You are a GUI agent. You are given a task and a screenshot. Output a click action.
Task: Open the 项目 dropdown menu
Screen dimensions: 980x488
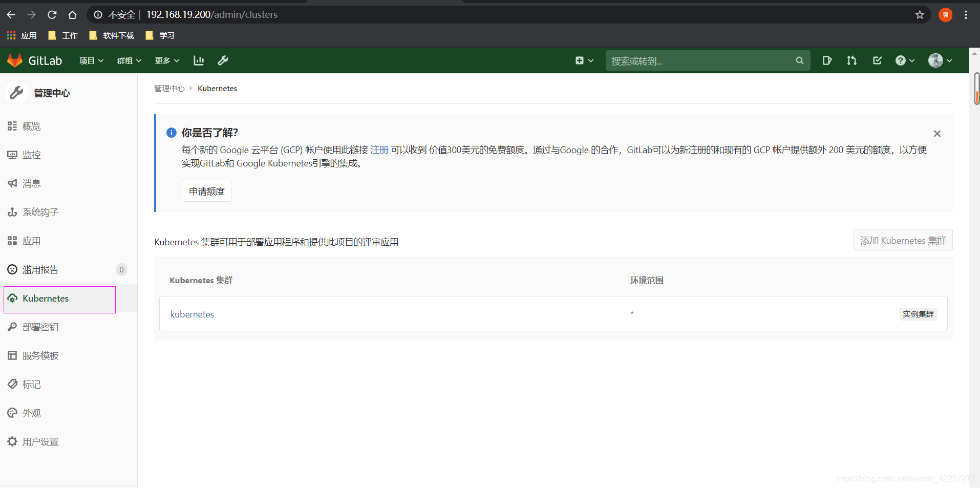click(92, 60)
